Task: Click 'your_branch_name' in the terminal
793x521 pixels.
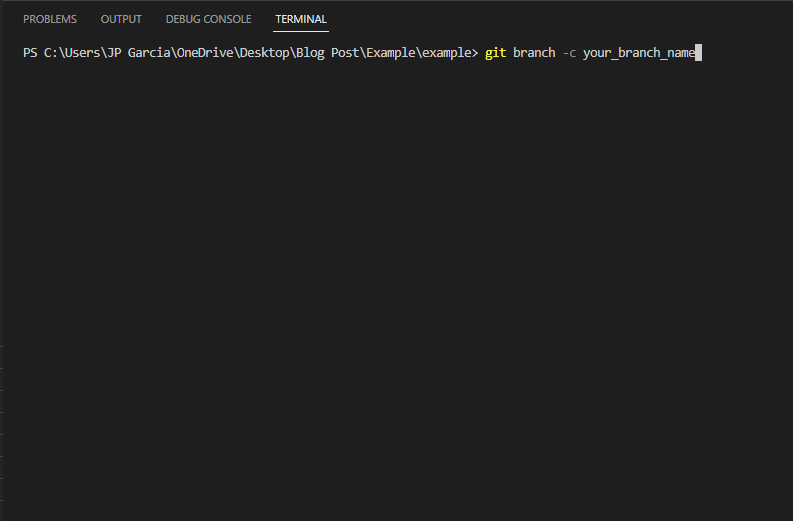Action: click(639, 53)
